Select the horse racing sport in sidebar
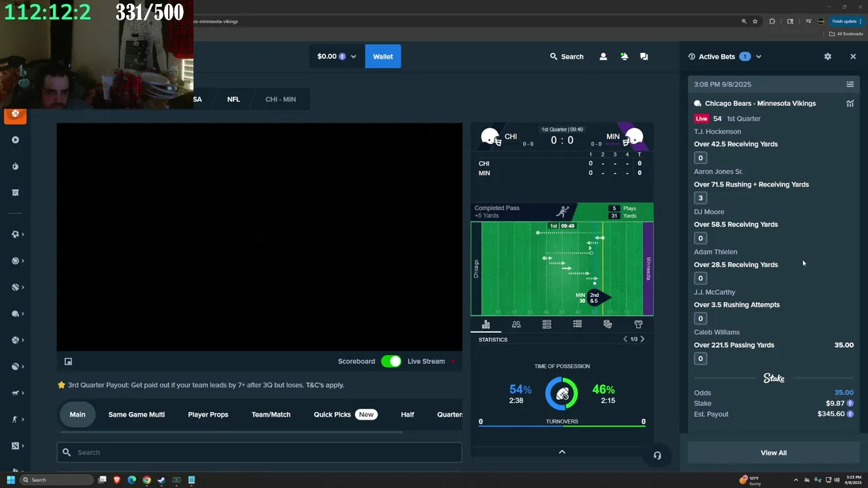The width and height of the screenshot is (868, 488). [x=15, y=393]
